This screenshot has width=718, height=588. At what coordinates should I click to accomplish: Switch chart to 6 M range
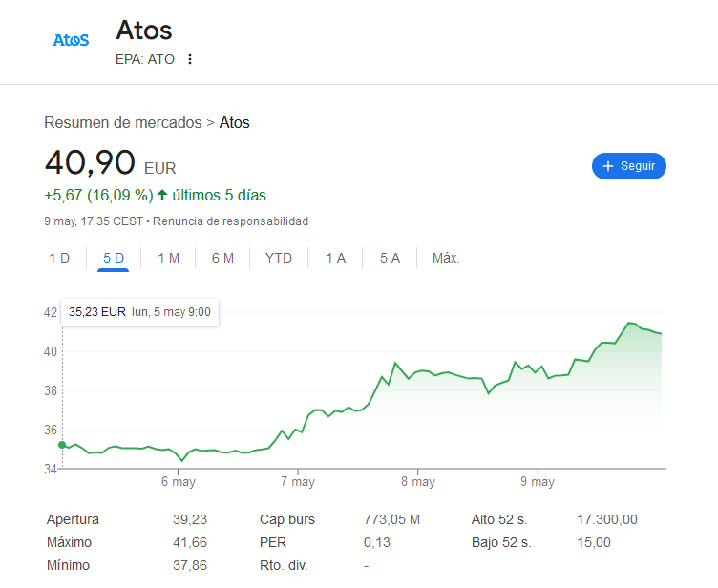[222, 258]
